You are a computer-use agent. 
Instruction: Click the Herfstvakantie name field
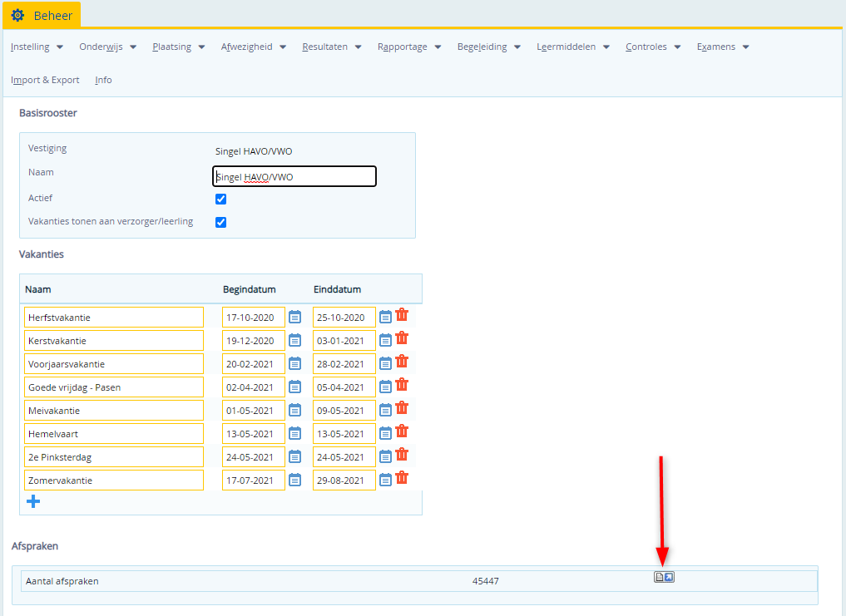pos(114,318)
